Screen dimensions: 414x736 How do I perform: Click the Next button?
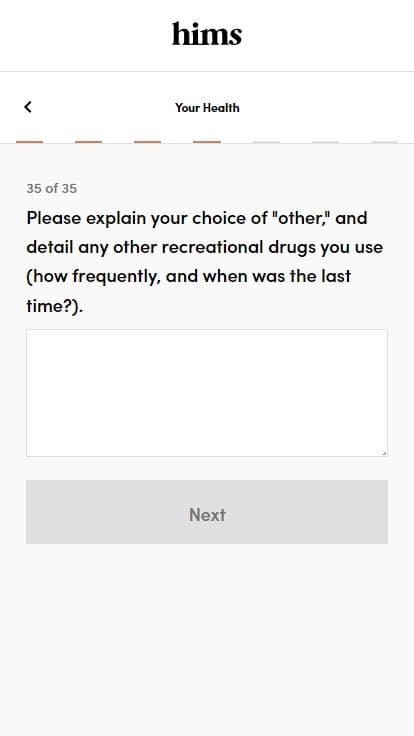pyautogui.click(x=207, y=512)
